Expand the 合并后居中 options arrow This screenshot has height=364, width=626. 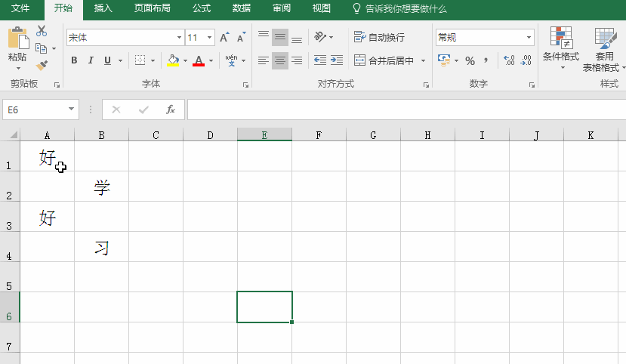pos(423,60)
